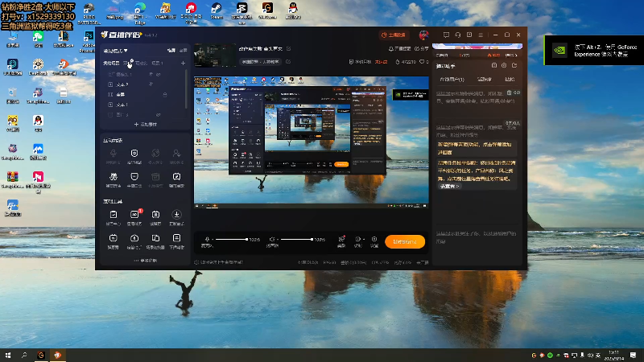Adjust the speaker volume slider

[x=296, y=239]
